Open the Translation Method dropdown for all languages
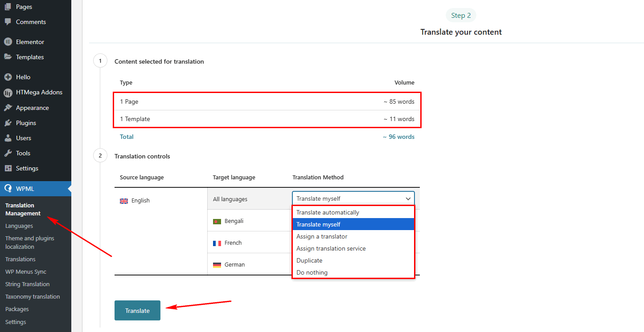644x332 pixels. pos(353,198)
